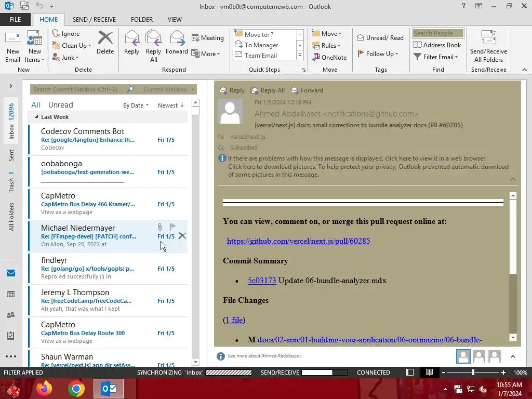Reply with a Meeting
The height and width of the screenshot is (399, 532).
click(208, 37)
